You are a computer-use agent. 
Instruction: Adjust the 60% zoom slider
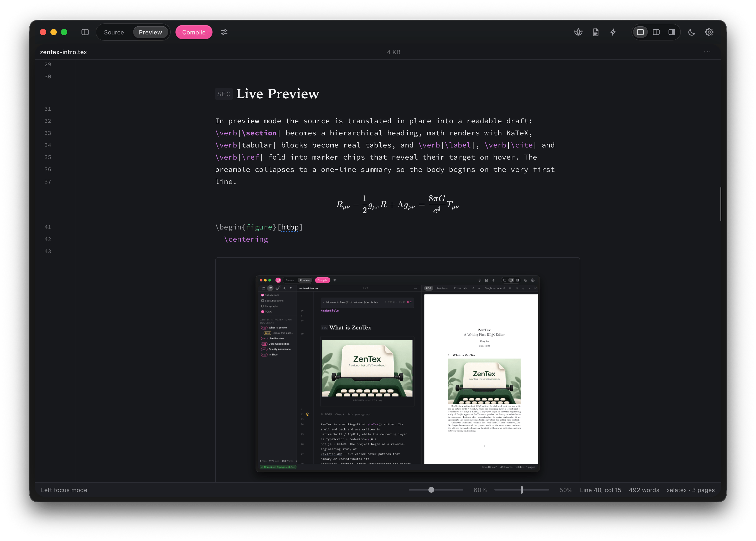point(436,490)
